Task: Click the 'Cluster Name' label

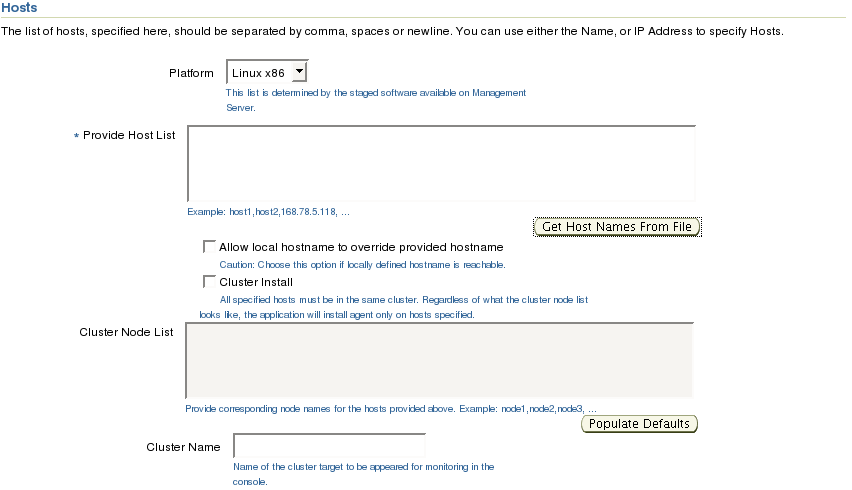Action: click(x=183, y=447)
